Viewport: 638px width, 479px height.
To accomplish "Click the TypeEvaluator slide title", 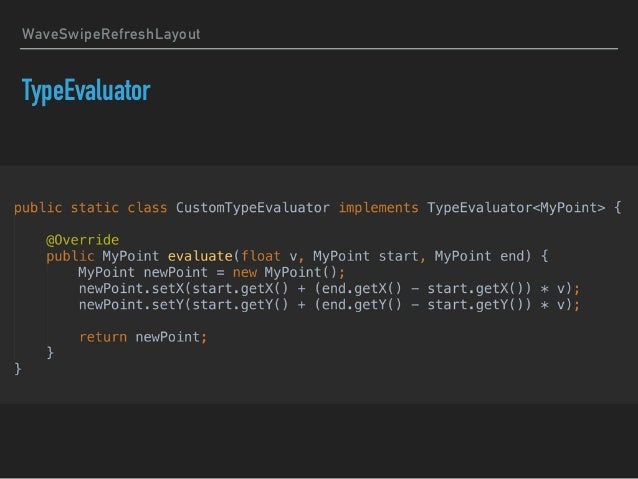I will pyautogui.click(x=86, y=91).
